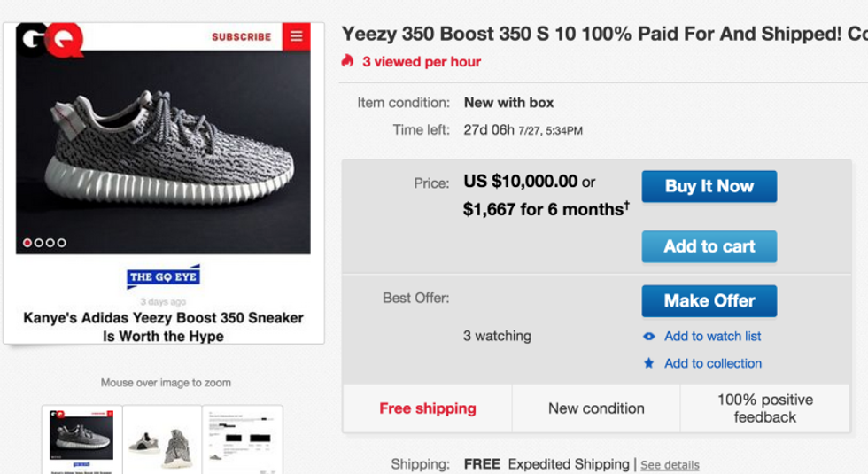
Task: Click the GQ logo
Action: (x=50, y=38)
